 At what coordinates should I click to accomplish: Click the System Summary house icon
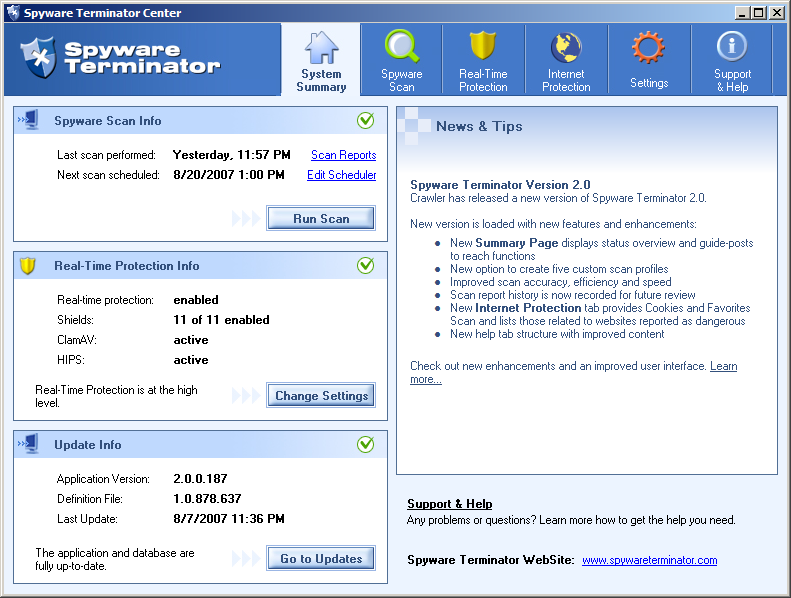(321, 47)
